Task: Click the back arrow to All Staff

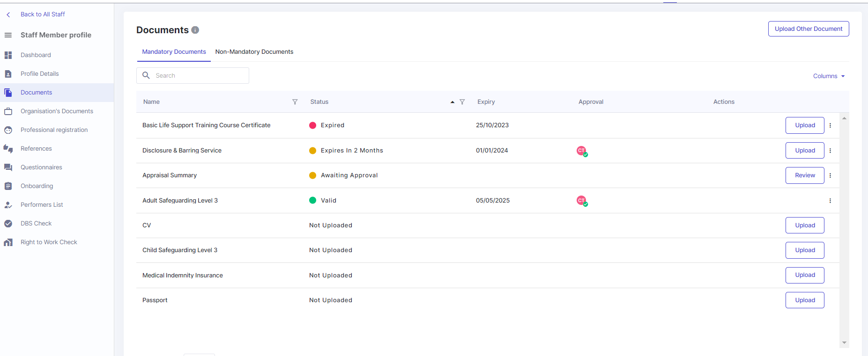Action: point(8,15)
